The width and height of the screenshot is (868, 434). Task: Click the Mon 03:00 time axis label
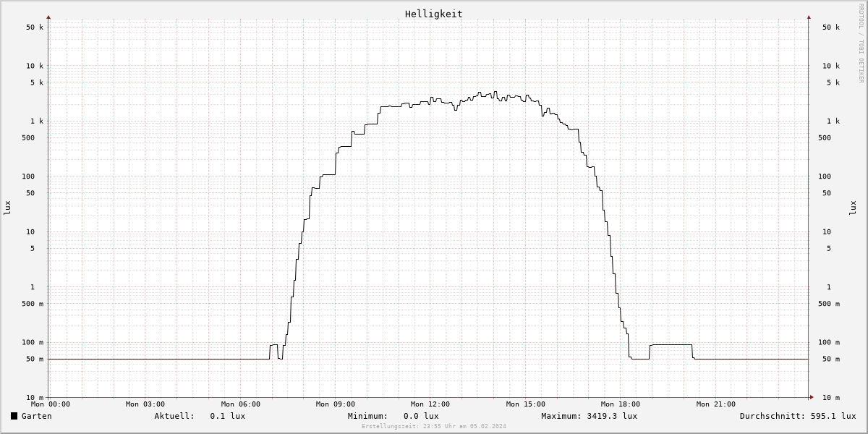145,404
